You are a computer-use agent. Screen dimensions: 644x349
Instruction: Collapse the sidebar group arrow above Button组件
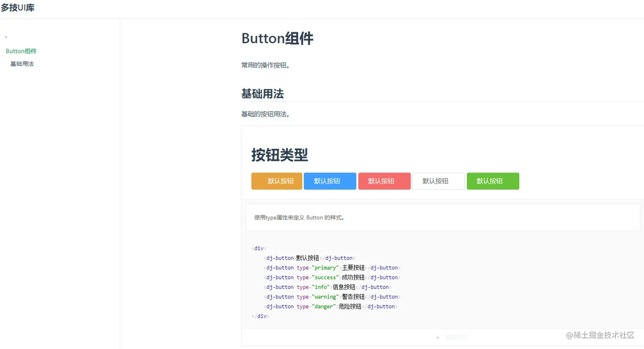coord(6,37)
